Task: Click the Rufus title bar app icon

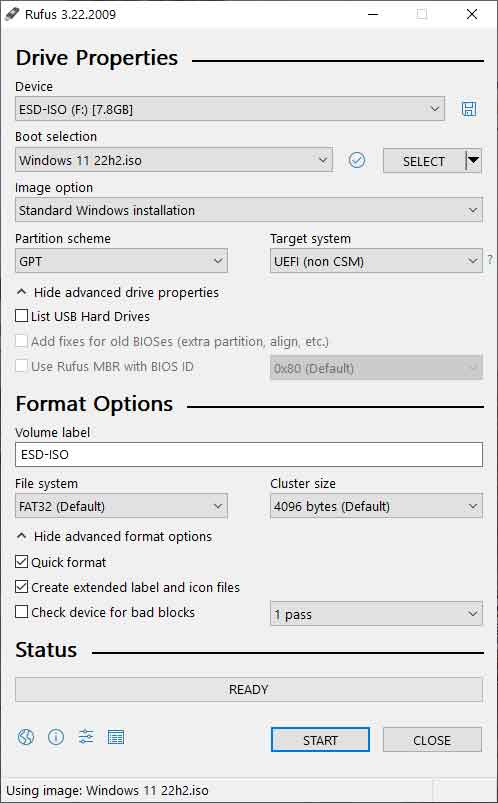Action: pyautogui.click(x=12, y=14)
